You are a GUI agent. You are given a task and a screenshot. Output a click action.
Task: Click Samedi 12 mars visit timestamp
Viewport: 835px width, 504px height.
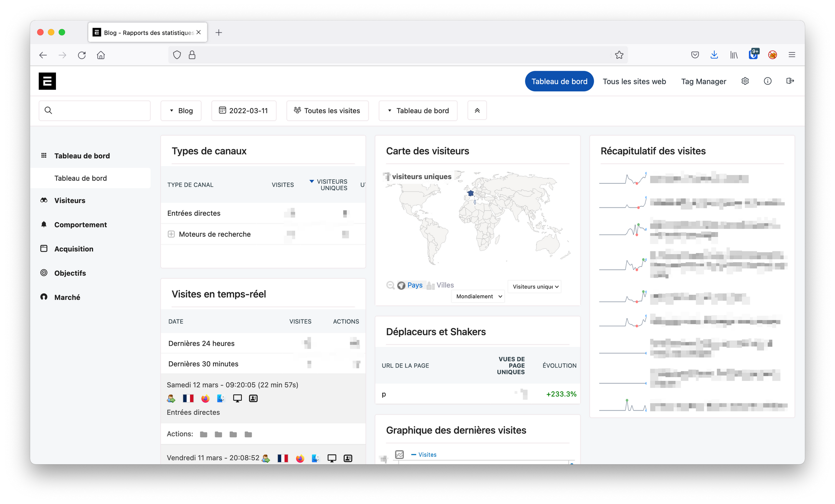[233, 385]
